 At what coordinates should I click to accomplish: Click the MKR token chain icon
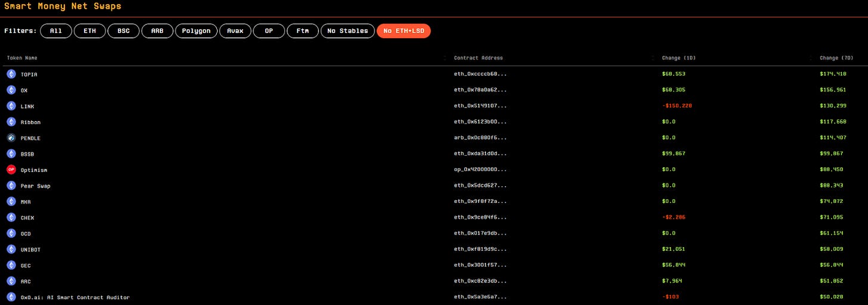(x=11, y=201)
